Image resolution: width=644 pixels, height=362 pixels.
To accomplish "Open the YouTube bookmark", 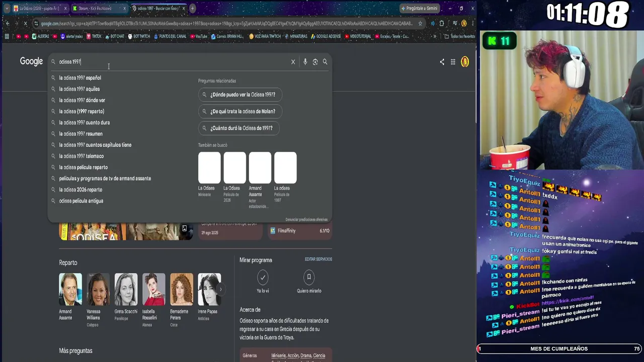I will pyautogui.click(x=198, y=36).
